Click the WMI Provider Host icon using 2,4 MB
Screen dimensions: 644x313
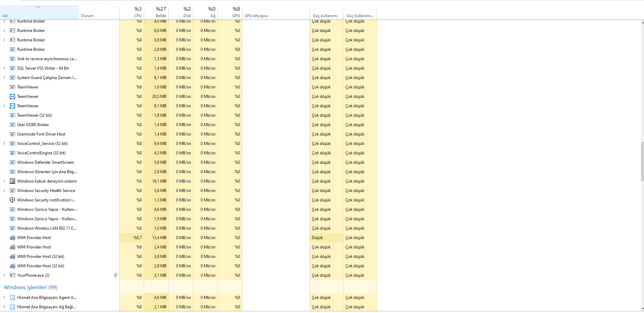pyautogui.click(x=12, y=247)
